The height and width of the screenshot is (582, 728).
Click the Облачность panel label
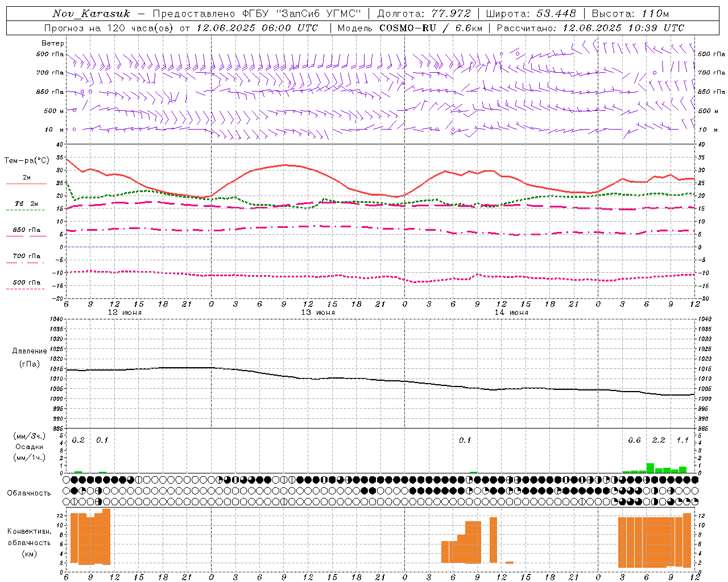pyautogui.click(x=29, y=493)
